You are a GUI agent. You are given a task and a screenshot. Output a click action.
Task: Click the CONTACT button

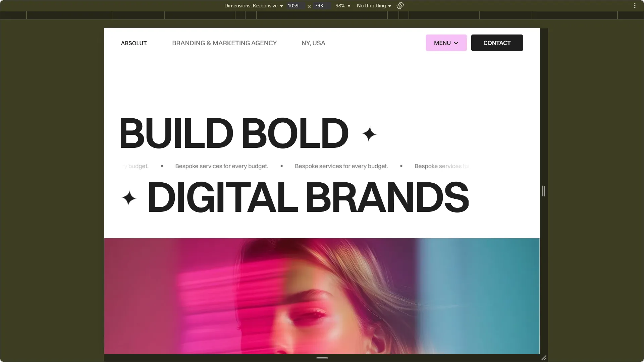point(497,43)
